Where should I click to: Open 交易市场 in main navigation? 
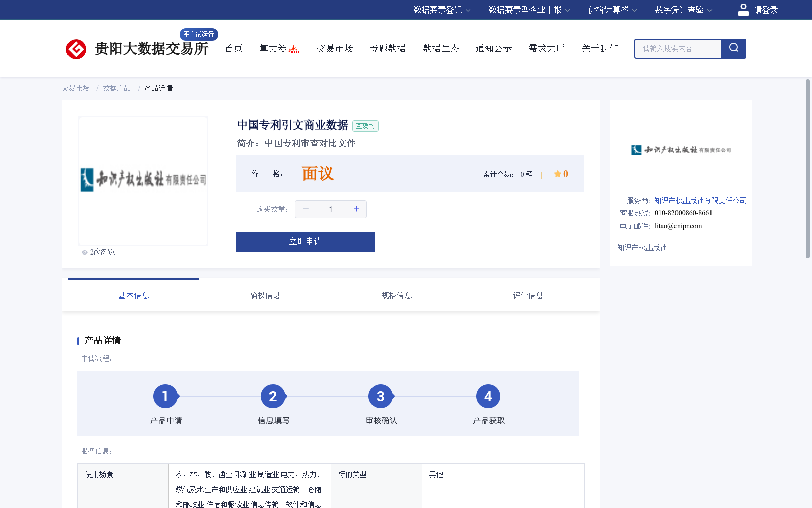(335, 49)
